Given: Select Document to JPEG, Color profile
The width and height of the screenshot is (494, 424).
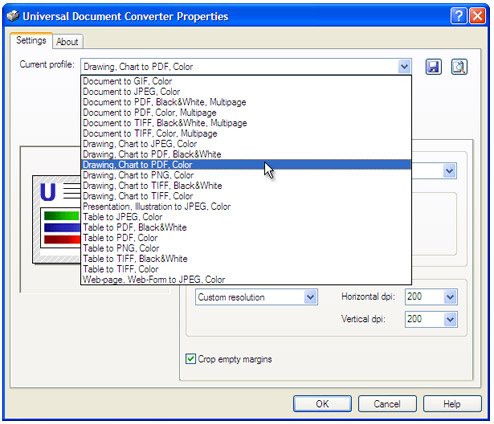Looking at the screenshot, I should (x=246, y=92).
